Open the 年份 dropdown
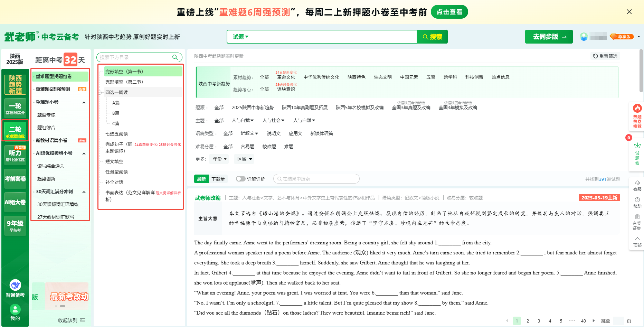This screenshot has width=644, height=327. tap(219, 159)
